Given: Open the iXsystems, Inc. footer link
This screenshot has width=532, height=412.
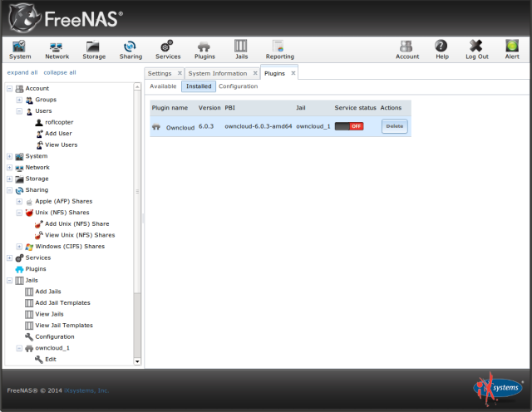Looking at the screenshot, I should pyautogui.click(x=86, y=390).
